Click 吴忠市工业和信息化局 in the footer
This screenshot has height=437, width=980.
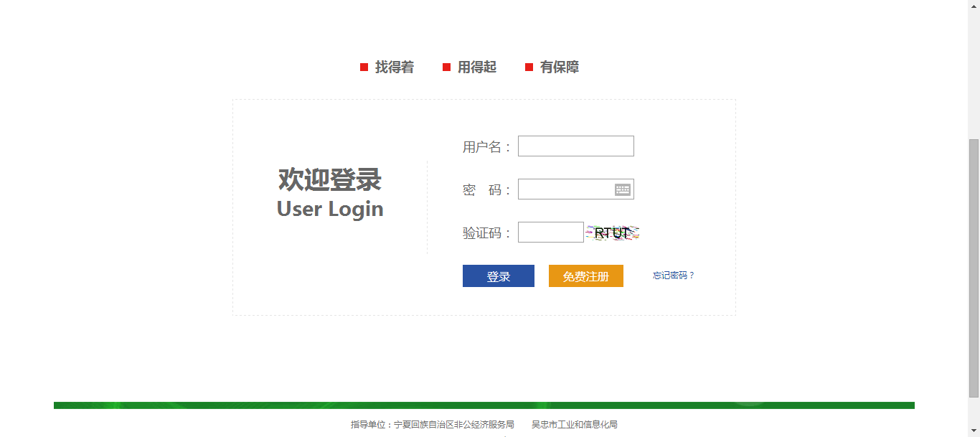(x=574, y=425)
